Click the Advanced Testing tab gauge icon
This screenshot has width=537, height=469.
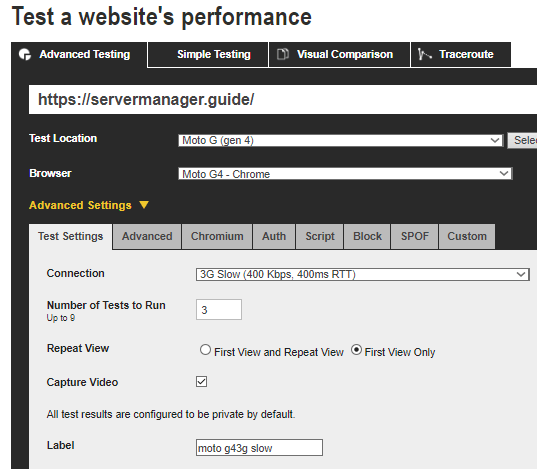(25, 54)
